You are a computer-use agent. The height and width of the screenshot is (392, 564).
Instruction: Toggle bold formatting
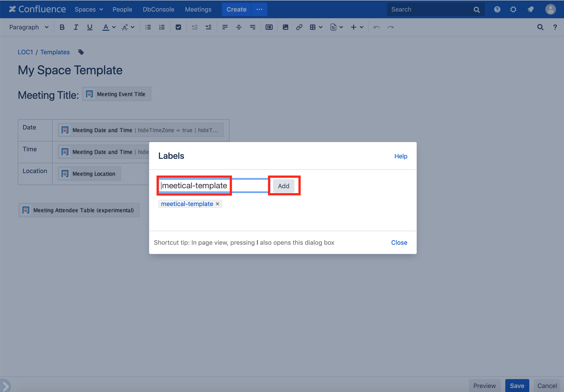pos(62,27)
